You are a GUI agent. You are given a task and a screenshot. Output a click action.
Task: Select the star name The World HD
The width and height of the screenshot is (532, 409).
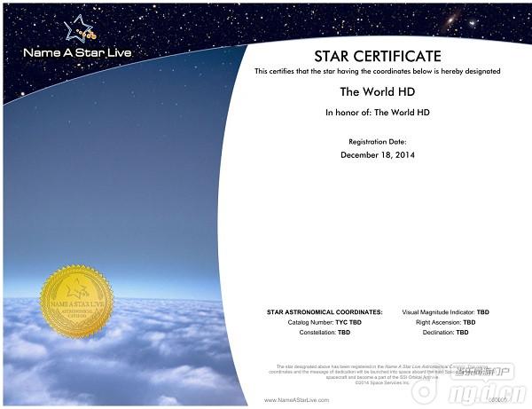(x=378, y=90)
